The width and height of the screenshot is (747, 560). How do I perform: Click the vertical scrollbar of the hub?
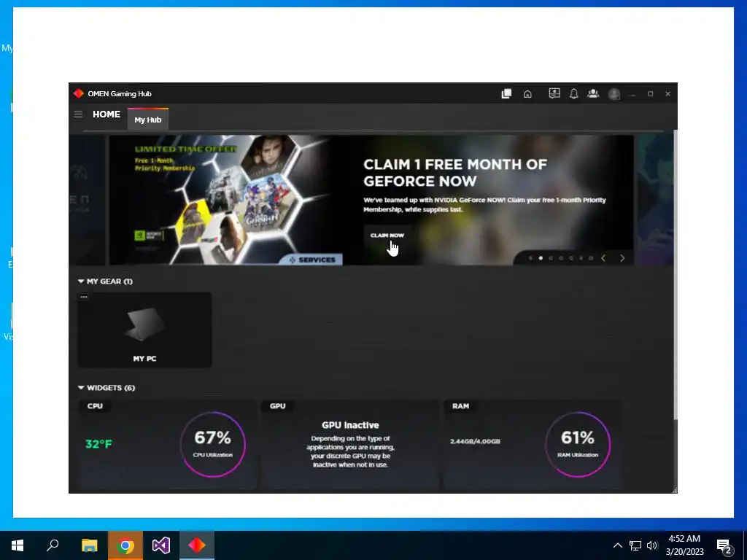pos(675,275)
